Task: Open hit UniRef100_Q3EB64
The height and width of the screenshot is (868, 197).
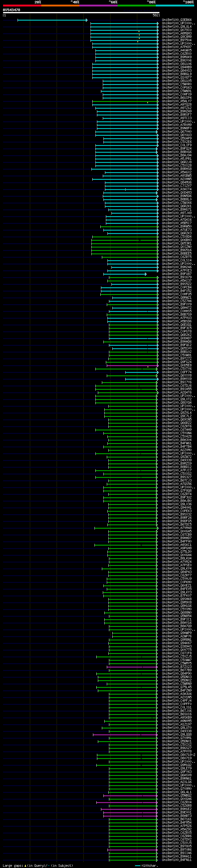Action: tap(177, 20)
